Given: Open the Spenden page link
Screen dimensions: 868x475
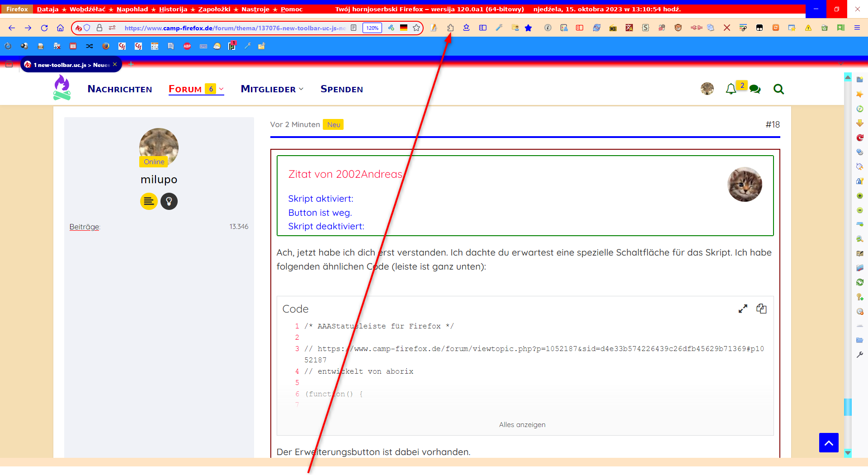Looking at the screenshot, I should (341, 89).
